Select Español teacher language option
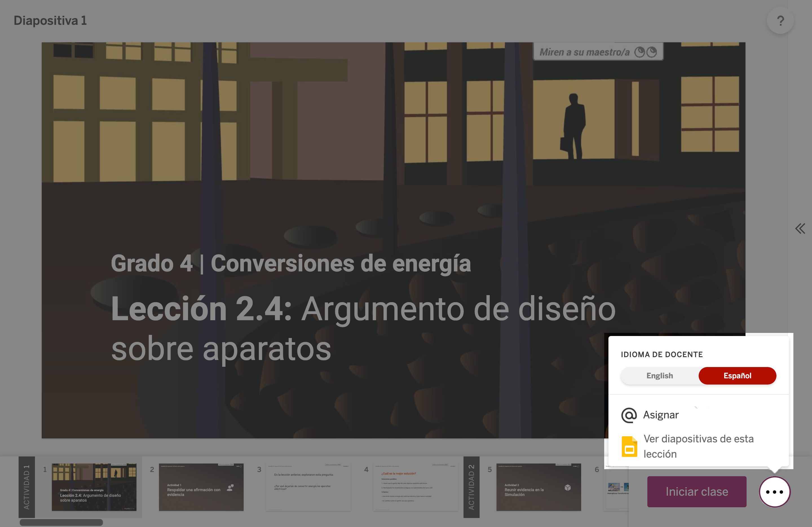This screenshot has width=812, height=527. 737,376
